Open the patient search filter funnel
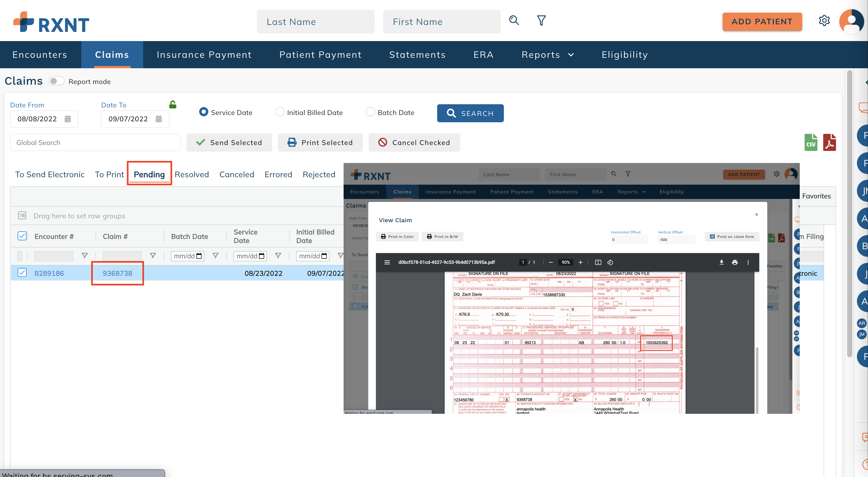Image resolution: width=868 pixels, height=477 pixels. coord(541,21)
